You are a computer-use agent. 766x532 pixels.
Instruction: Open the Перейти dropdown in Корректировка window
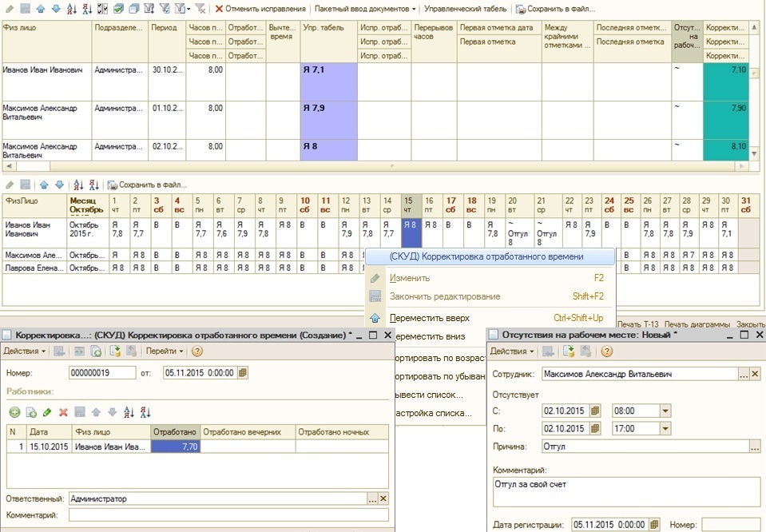[165, 351]
